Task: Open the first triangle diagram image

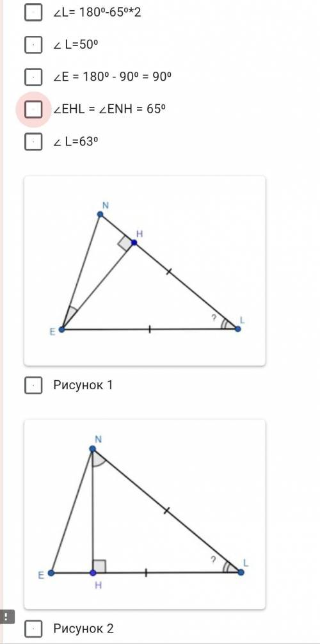Action: pos(145,271)
